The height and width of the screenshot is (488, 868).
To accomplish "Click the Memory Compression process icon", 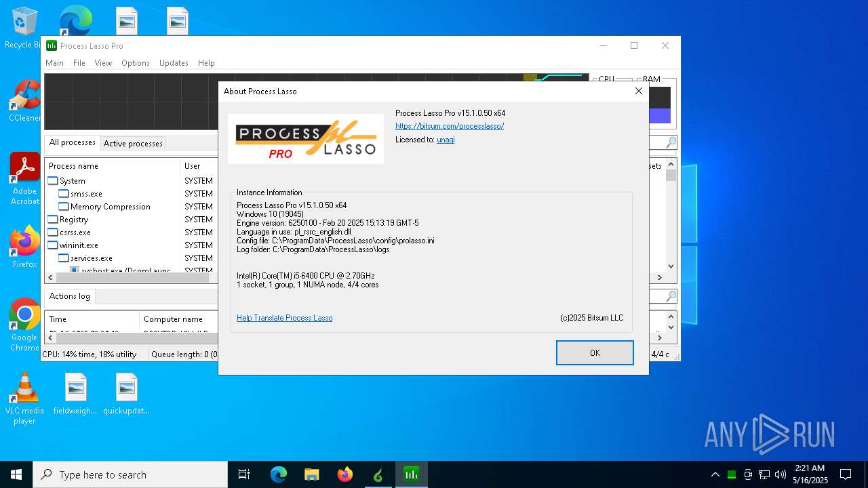I will (64, 207).
